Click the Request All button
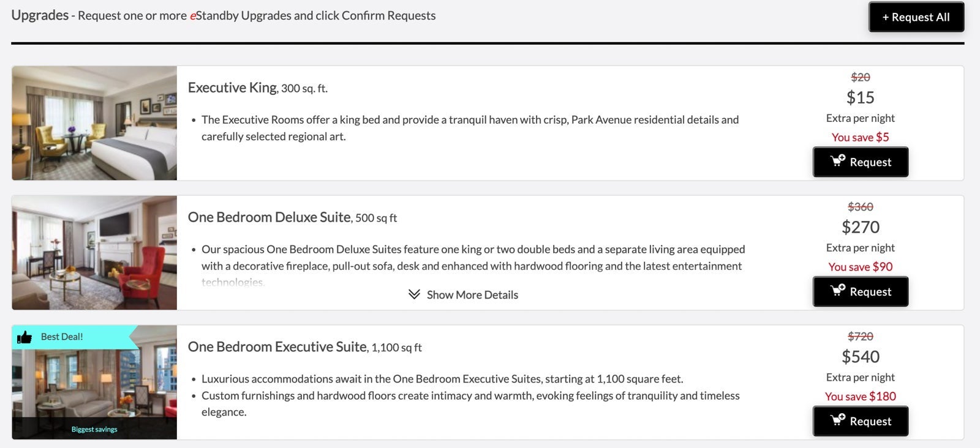This screenshot has width=980, height=448. [916, 17]
